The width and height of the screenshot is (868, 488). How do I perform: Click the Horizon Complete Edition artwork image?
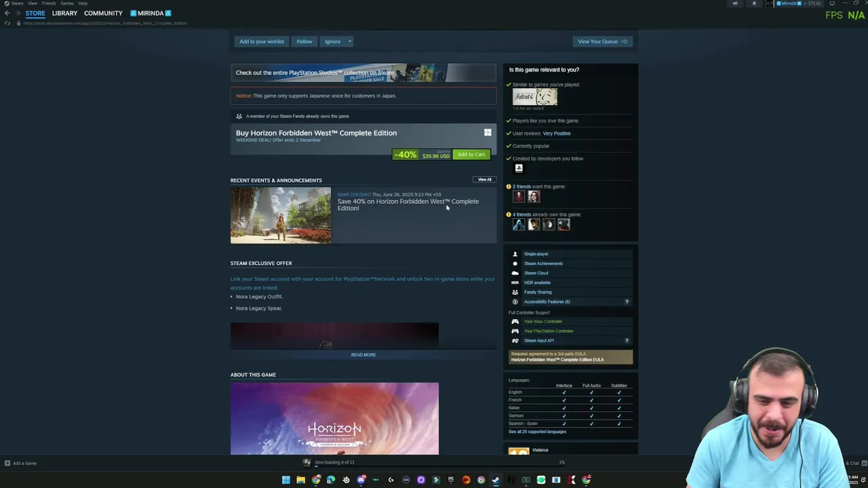334,419
